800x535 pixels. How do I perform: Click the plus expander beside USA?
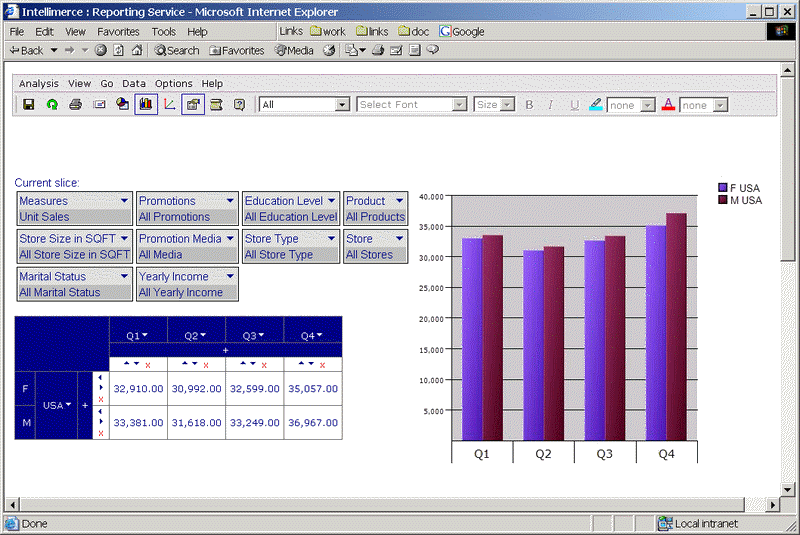pyautogui.click(x=85, y=405)
